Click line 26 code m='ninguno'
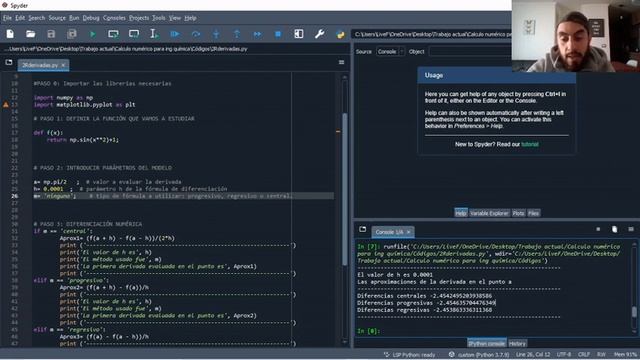Screen dimensions: 640x360 [55, 196]
